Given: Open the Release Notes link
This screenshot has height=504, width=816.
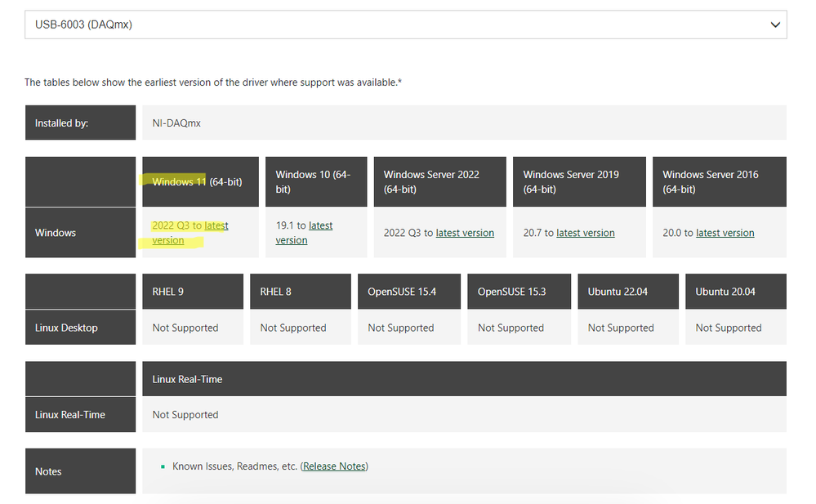Looking at the screenshot, I should (x=334, y=466).
